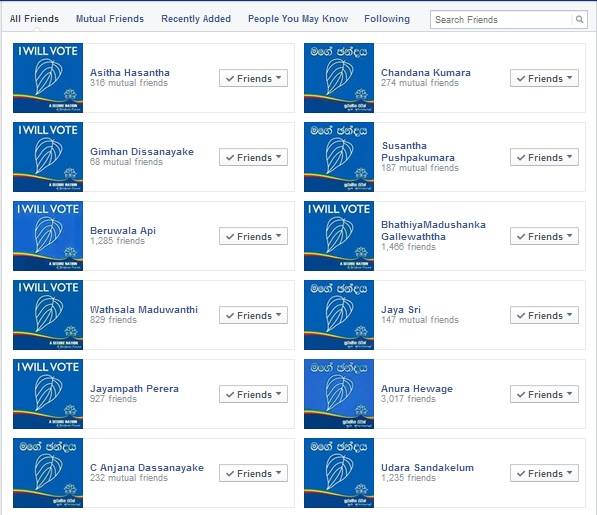Expand Friends dropdown for Jayampath Perera
597x515 pixels.
click(x=253, y=394)
